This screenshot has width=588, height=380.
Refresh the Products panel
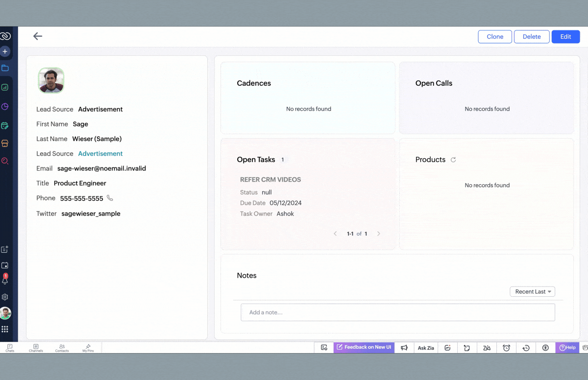point(453,160)
